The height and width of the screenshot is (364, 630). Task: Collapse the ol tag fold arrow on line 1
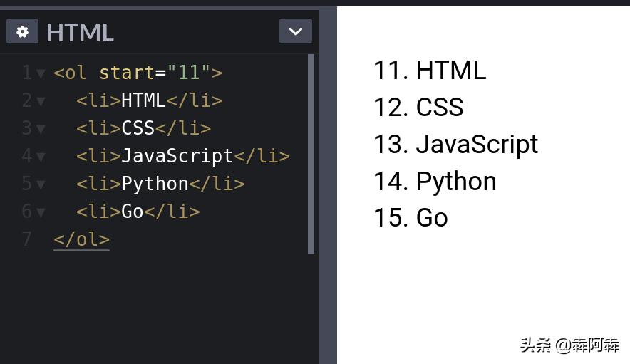[x=41, y=73]
